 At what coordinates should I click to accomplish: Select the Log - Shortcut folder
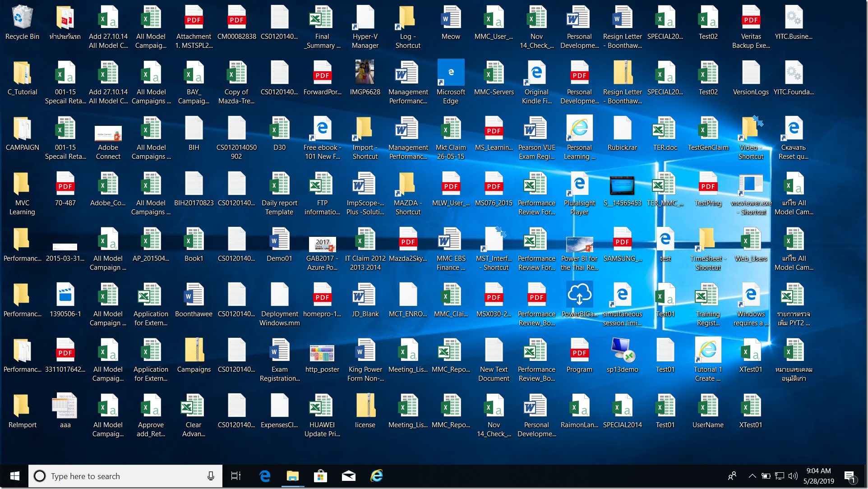[x=408, y=27]
